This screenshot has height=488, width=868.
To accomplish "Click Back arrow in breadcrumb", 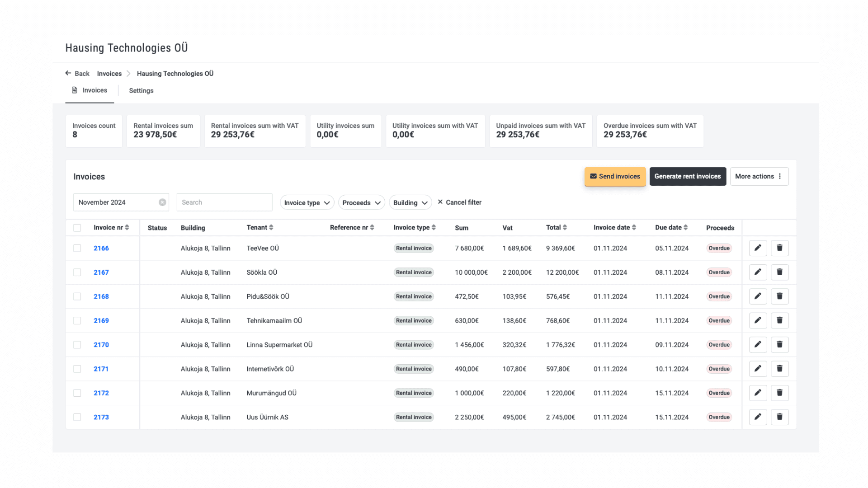I will pyautogui.click(x=68, y=73).
